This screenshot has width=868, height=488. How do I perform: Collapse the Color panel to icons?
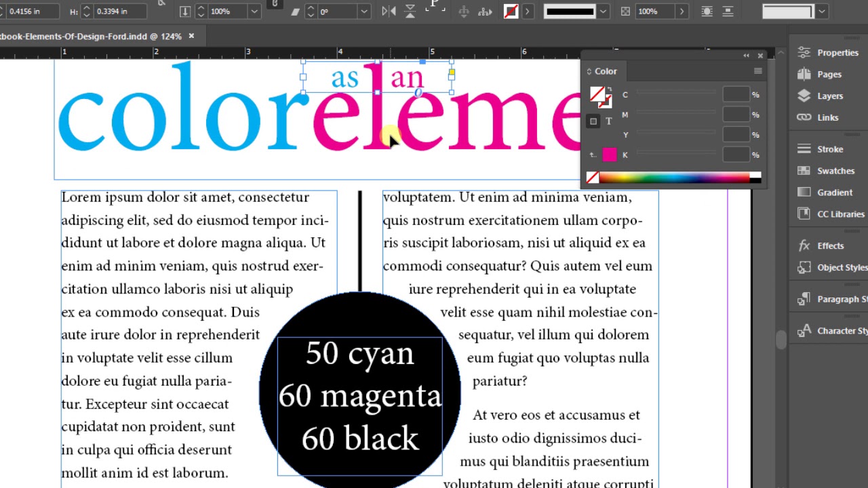click(747, 56)
